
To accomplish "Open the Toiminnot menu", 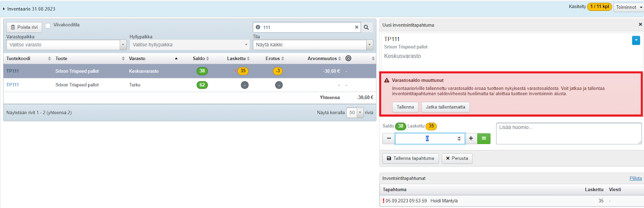I will pyautogui.click(x=629, y=7).
